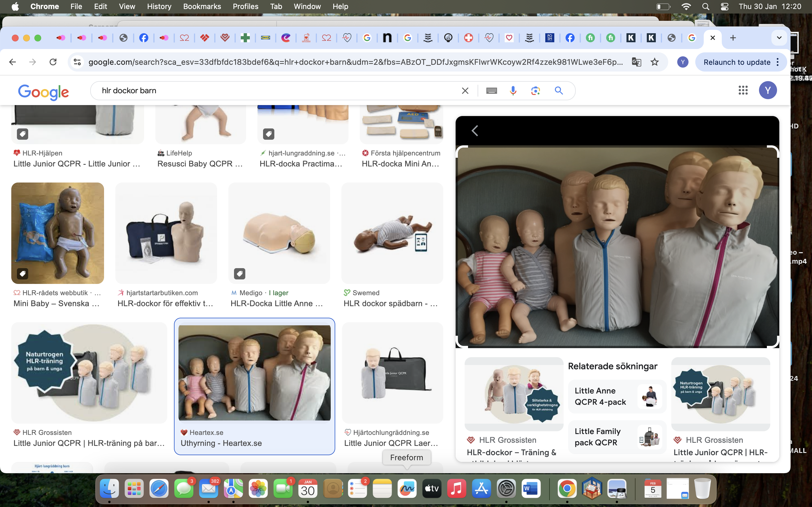Open site information controls in address bar
Screen dimensions: 812x507
(78, 62)
